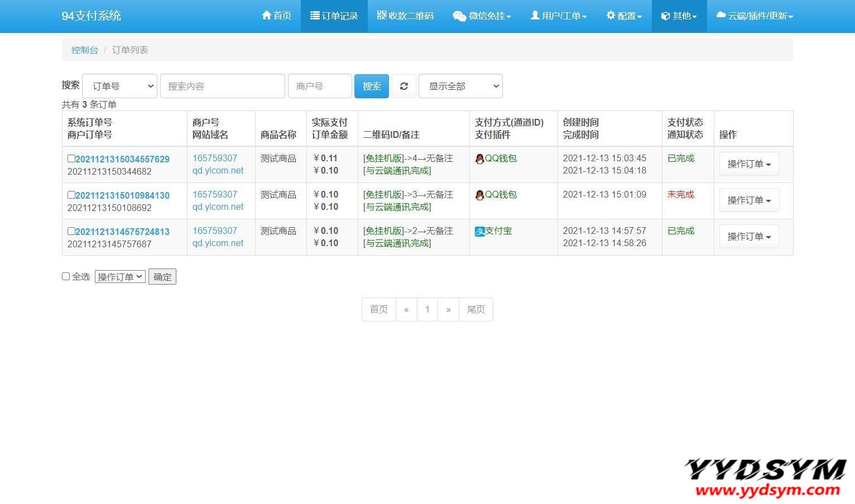The height and width of the screenshot is (504, 855).
Task: Open the 订单号 search type dropdown
Action: 119,86
